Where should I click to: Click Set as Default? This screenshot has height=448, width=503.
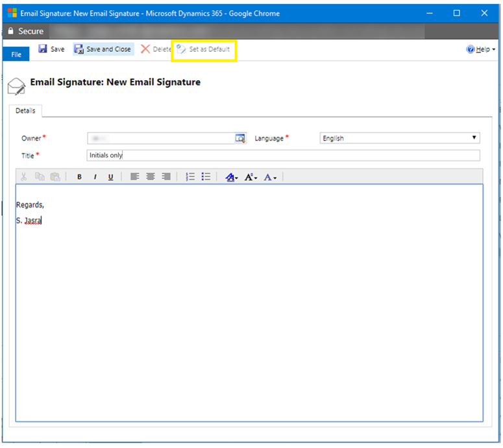(x=203, y=49)
